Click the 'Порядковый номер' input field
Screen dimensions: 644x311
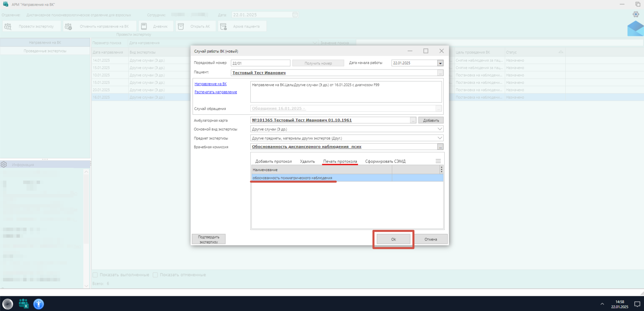[x=260, y=63]
